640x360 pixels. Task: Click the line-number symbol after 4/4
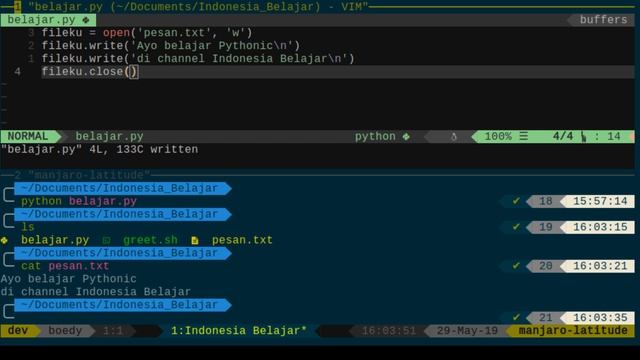pyautogui.click(x=584, y=137)
